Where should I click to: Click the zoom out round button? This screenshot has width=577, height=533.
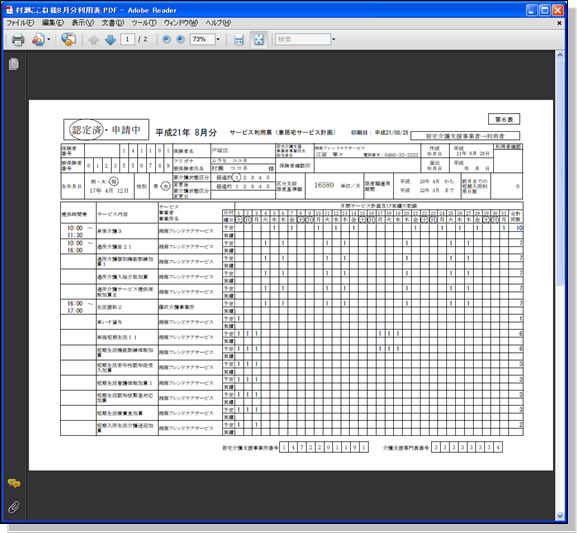click(x=167, y=39)
